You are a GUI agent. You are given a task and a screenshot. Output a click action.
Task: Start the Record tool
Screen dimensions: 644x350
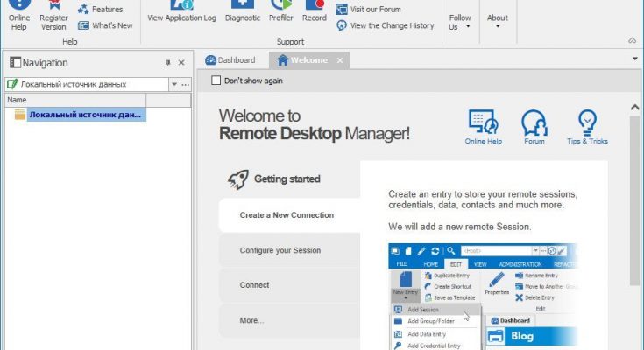[314, 12]
